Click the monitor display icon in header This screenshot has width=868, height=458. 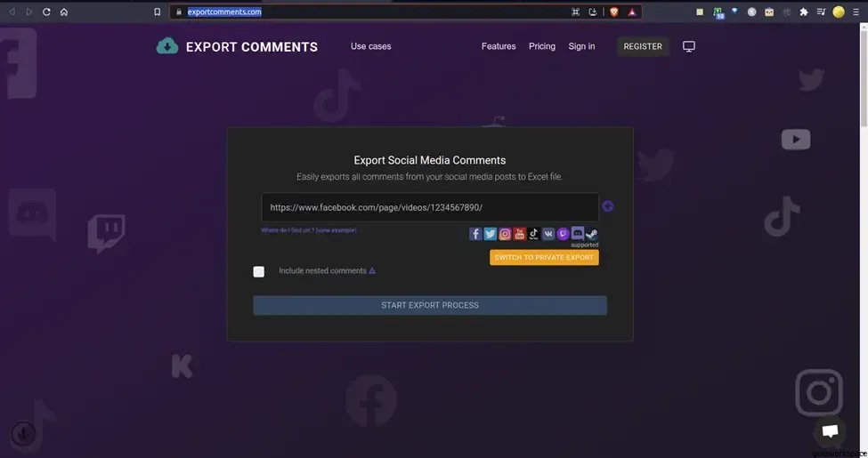(x=689, y=46)
